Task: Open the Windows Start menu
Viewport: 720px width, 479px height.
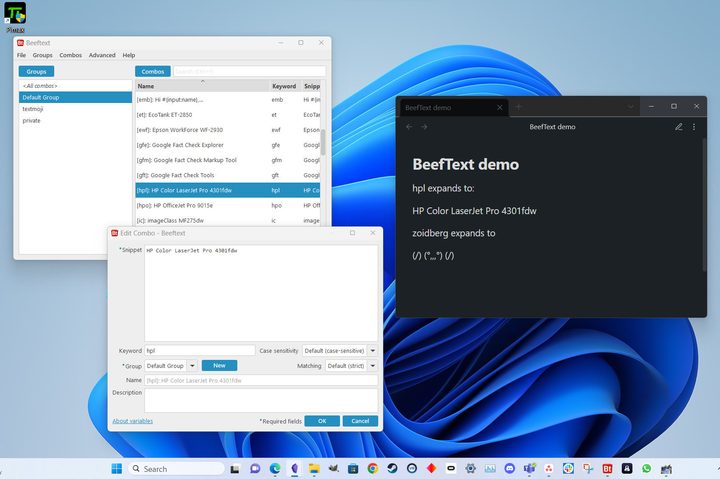Action: (x=117, y=468)
